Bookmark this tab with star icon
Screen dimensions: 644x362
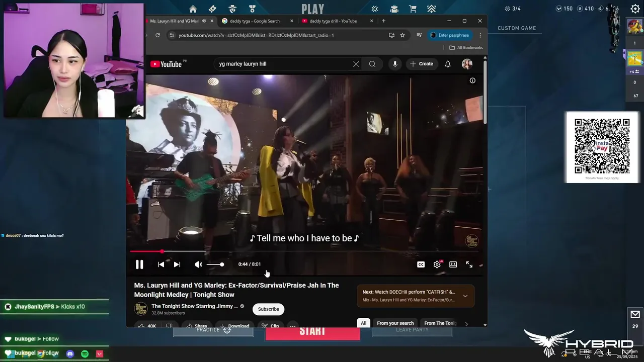(x=403, y=35)
